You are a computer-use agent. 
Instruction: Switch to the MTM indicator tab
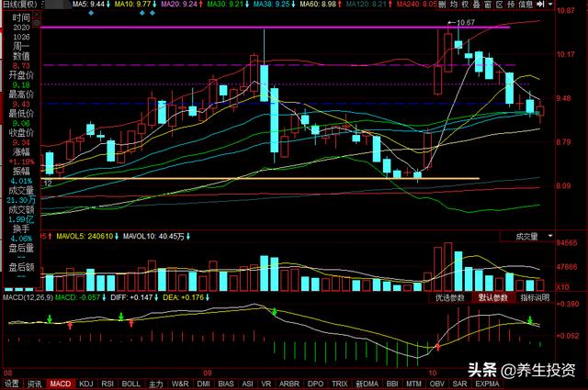pos(413,384)
